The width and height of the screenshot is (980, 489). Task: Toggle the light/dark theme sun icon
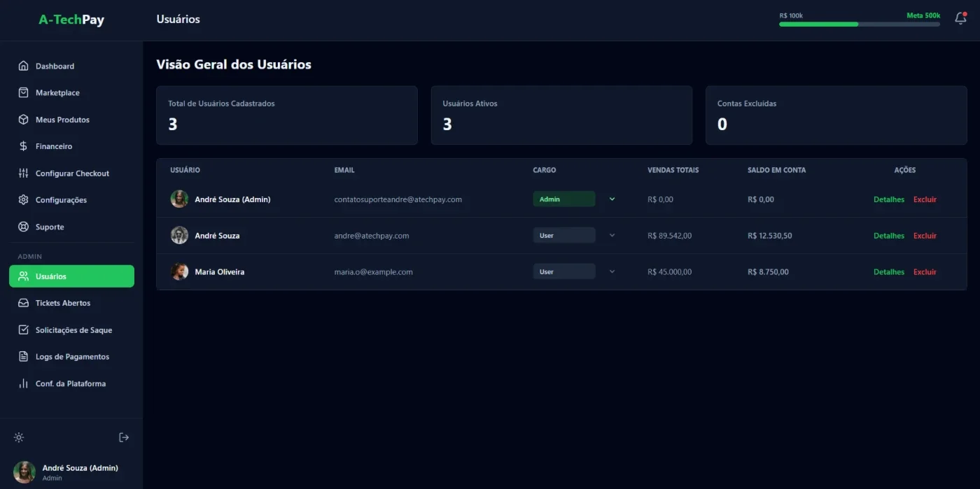click(x=19, y=437)
